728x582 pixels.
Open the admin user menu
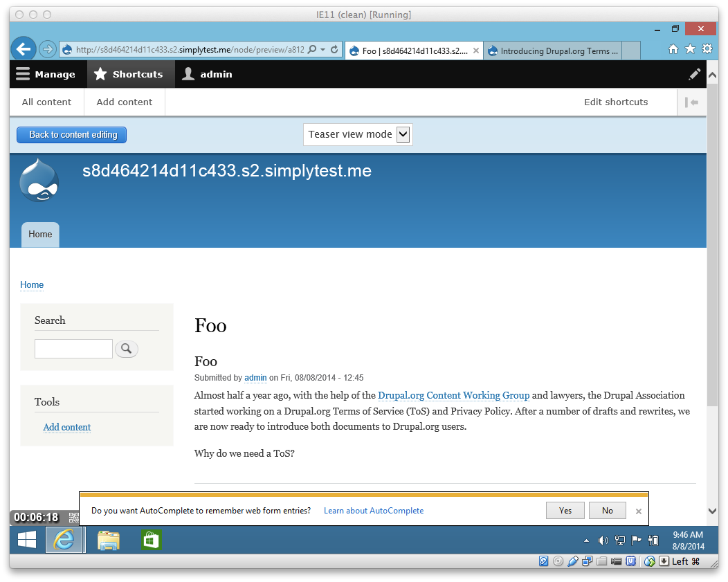(207, 74)
